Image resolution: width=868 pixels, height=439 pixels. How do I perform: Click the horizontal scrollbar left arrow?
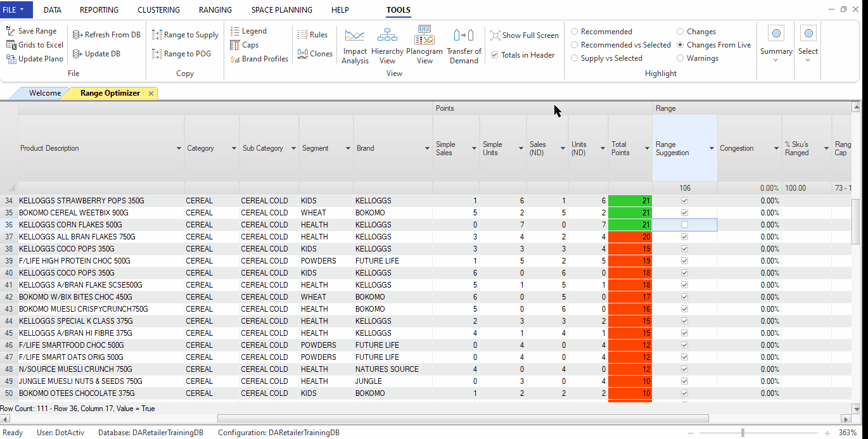click(x=4, y=419)
